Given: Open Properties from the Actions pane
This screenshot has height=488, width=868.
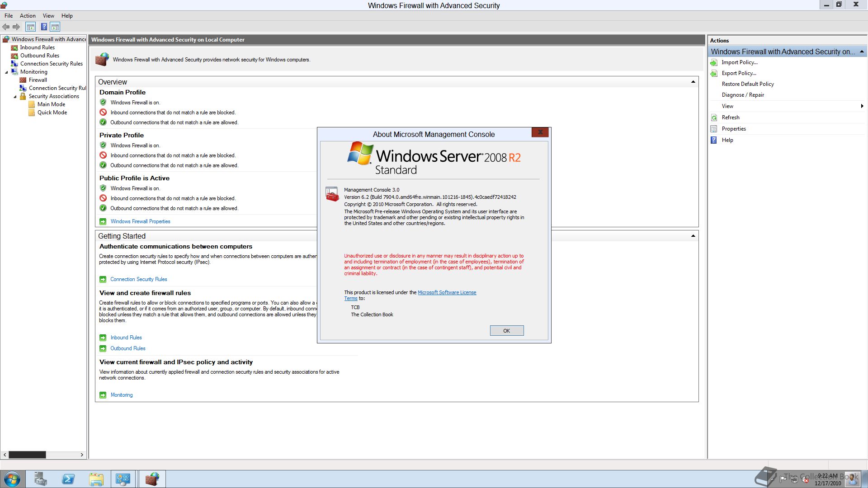Looking at the screenshot, I should pos(734,129).
